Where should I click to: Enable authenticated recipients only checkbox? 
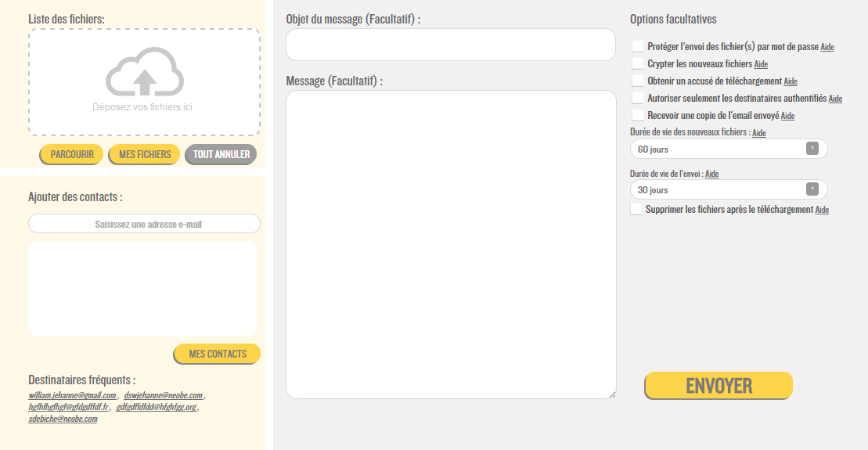638,99
